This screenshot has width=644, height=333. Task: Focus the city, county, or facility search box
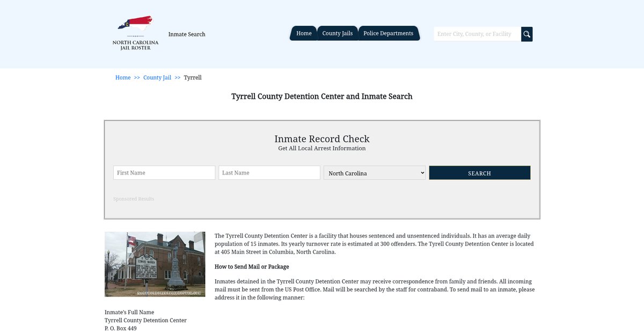click(x=477, y=34)
